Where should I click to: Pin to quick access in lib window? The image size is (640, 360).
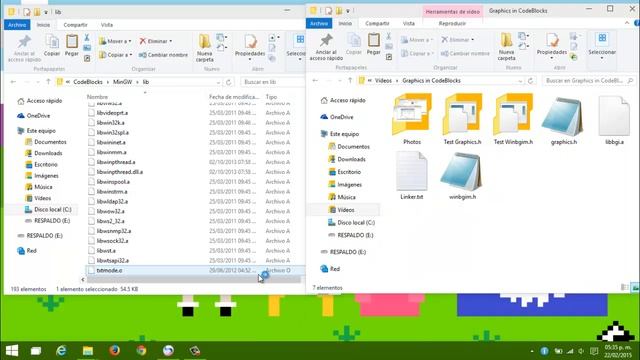pos(24,48)
